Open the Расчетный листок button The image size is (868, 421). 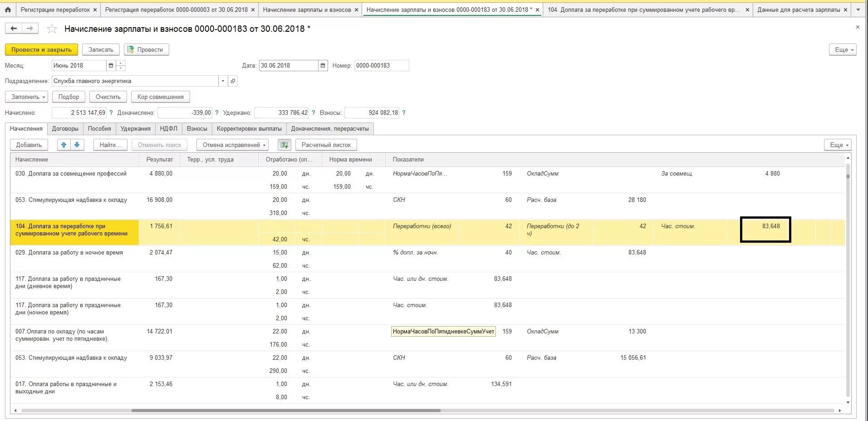click(326, 145)
